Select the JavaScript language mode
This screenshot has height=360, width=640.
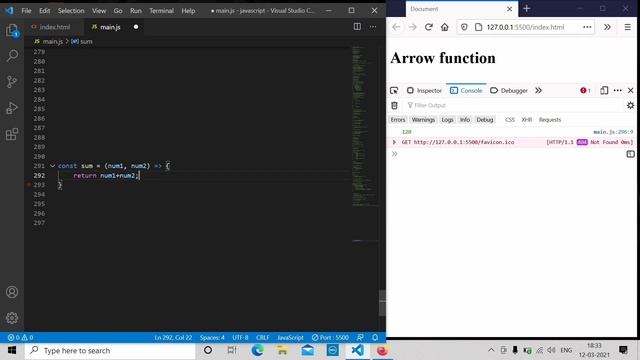pyautogui.click(x=290, y=338)
